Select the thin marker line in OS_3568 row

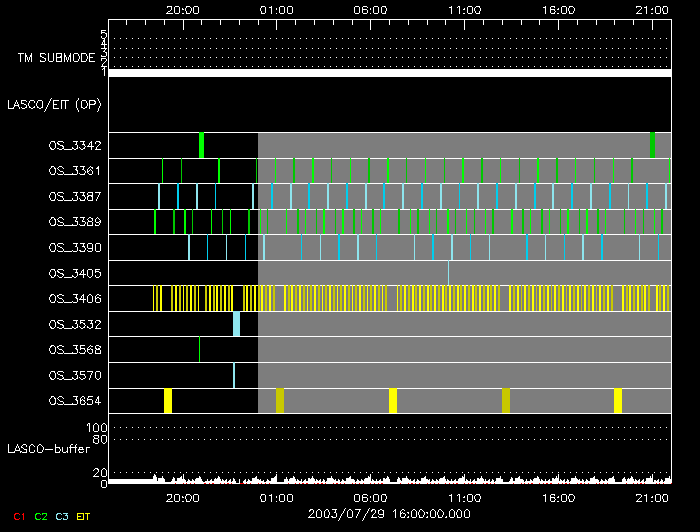coord(199,350)
